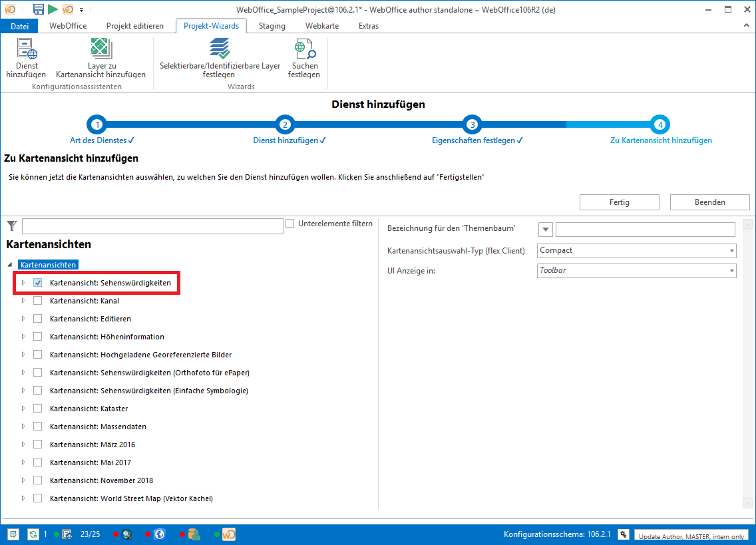Switch to the Staging ribbon tab
The width and height of the screenshot is (756, 545).
(272, 26)
